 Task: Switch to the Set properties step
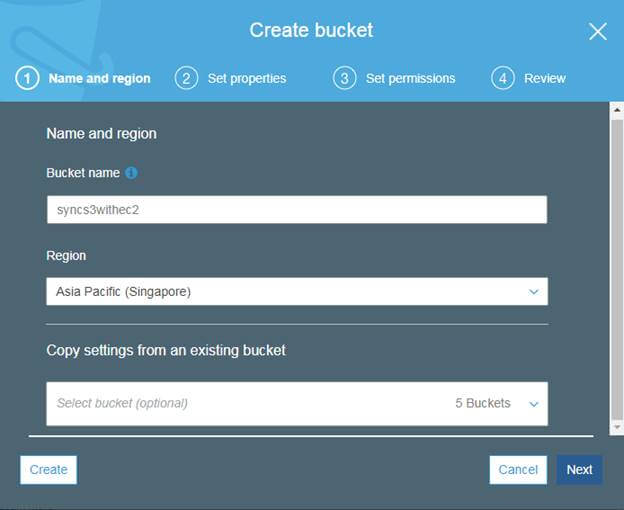[x=247, y=78]
